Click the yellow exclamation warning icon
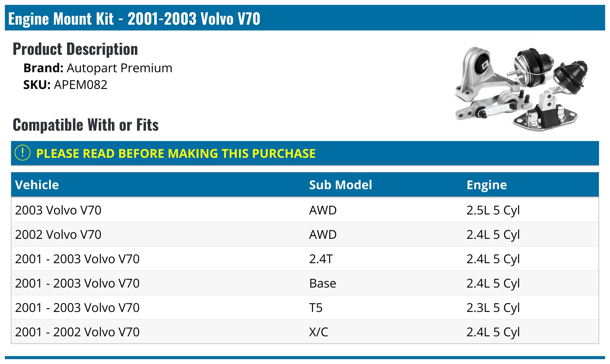Screen dimensions: 610x364 click(23, 153)
